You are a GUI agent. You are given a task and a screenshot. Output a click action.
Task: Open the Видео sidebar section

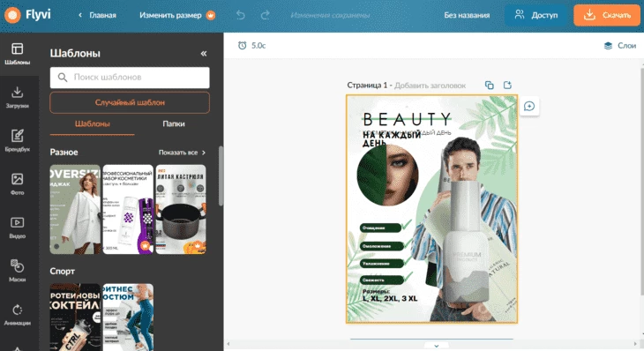click(18, 228)
